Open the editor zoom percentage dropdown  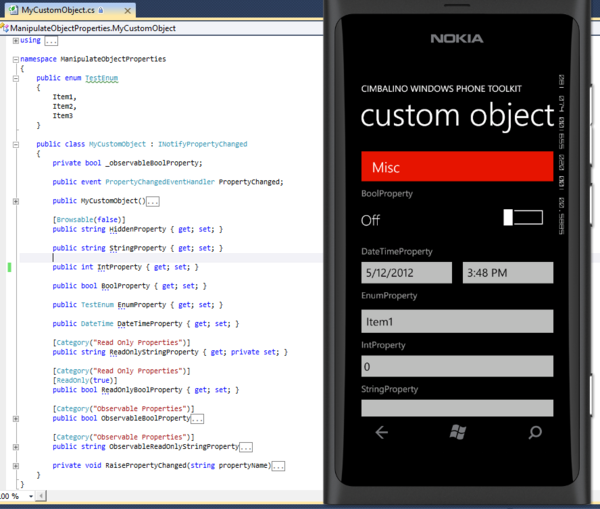point(31,496)
